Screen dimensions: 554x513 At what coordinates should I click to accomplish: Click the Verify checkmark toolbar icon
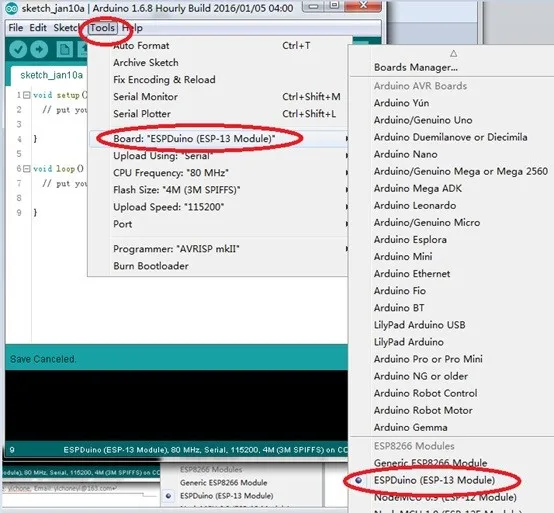click(18, 49)
